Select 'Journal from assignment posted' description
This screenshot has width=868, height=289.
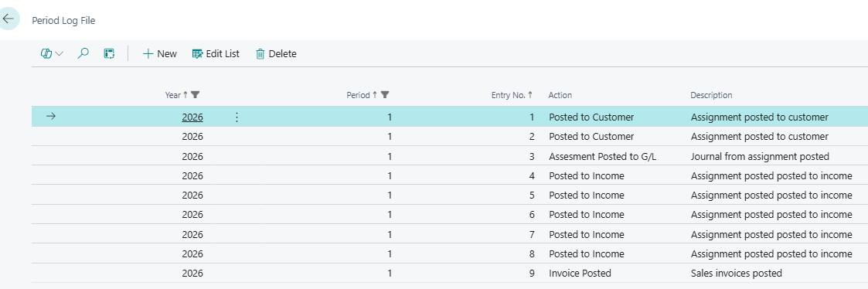pyautogui.click(x=760, y=156)
